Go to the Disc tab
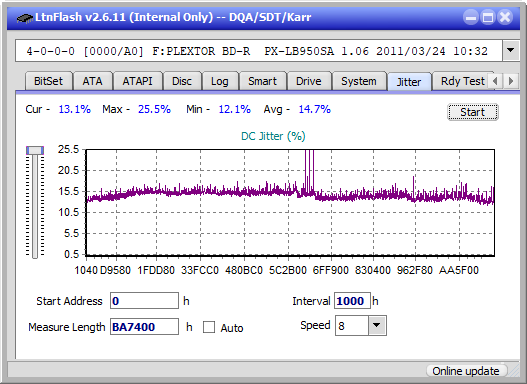 pos(182,81)
